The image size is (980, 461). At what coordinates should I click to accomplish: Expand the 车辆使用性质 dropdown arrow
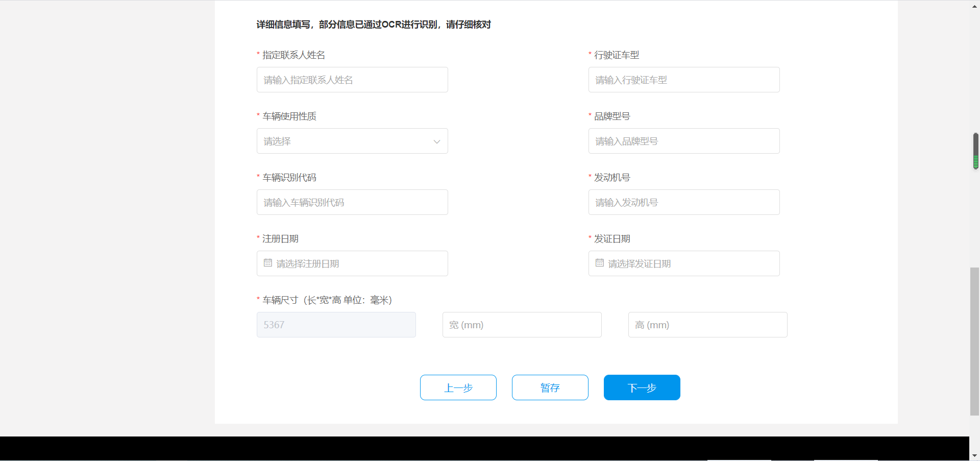[436, 141]
